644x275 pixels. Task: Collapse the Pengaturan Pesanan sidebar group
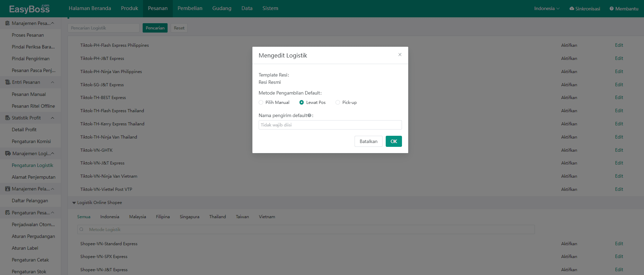pyautogui.click(x=53, y=213)
